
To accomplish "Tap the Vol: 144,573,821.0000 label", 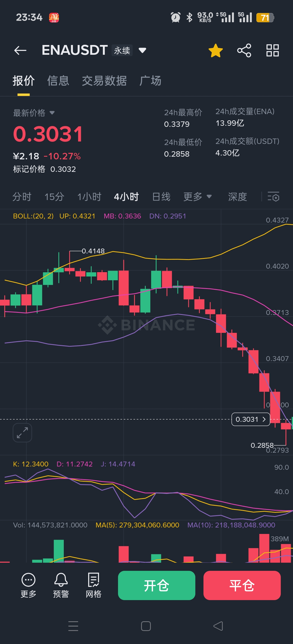I will point(50,525).
